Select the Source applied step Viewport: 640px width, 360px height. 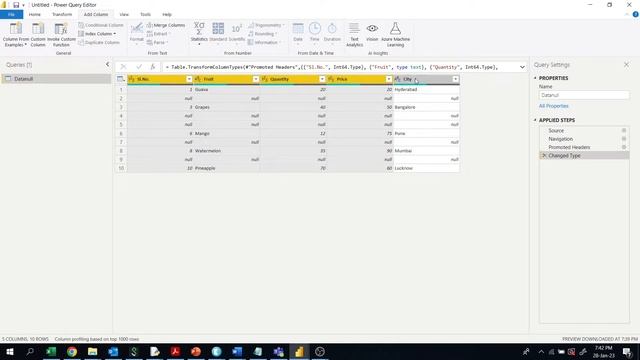tap(584, 131)
